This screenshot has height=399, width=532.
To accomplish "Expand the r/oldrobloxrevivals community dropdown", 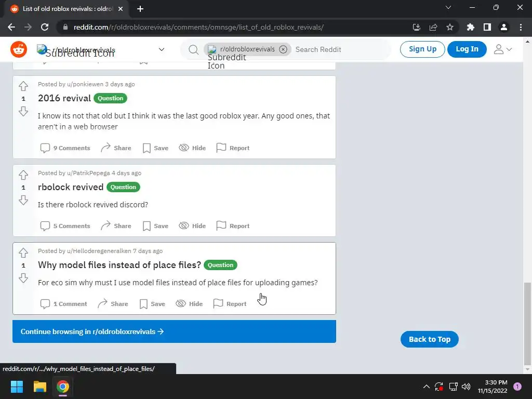I will point(162,49).
